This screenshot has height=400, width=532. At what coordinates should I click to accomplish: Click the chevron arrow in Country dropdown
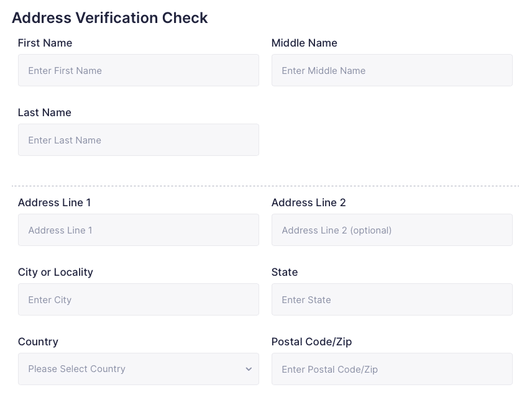249,369
